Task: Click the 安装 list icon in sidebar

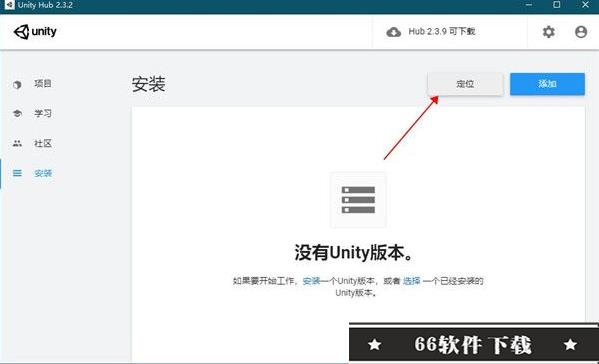Action: pyautogui.click(x=17, y=173)
